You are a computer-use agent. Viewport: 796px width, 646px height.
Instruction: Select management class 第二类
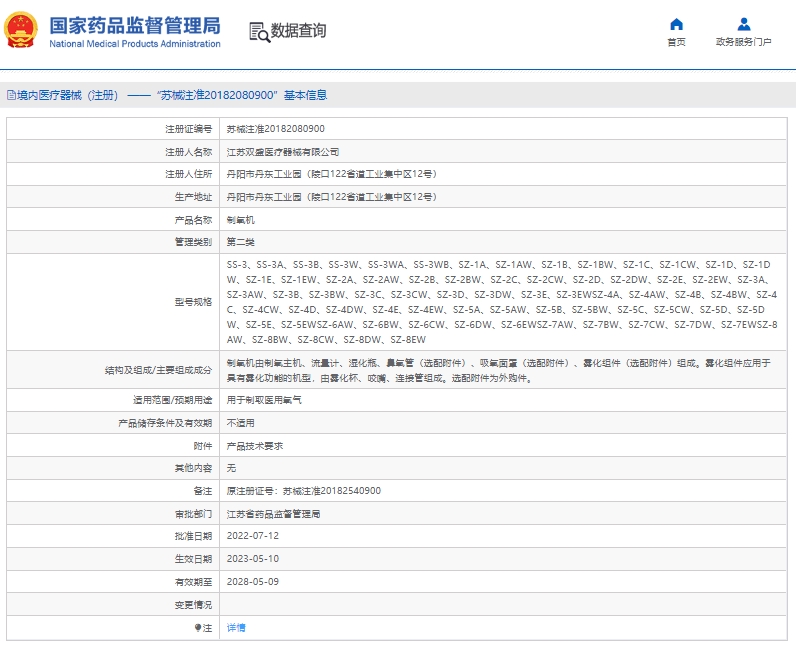(x=241, y=242)
